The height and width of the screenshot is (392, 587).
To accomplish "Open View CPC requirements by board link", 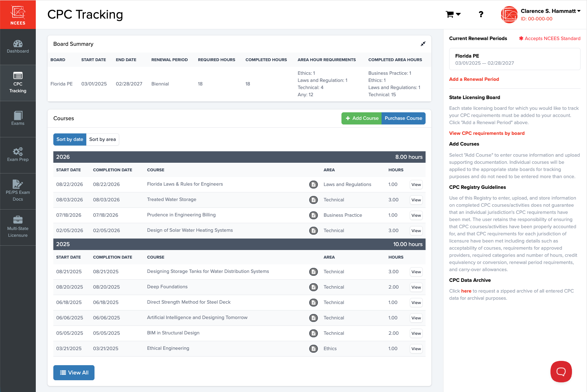I will click(487, 133).
